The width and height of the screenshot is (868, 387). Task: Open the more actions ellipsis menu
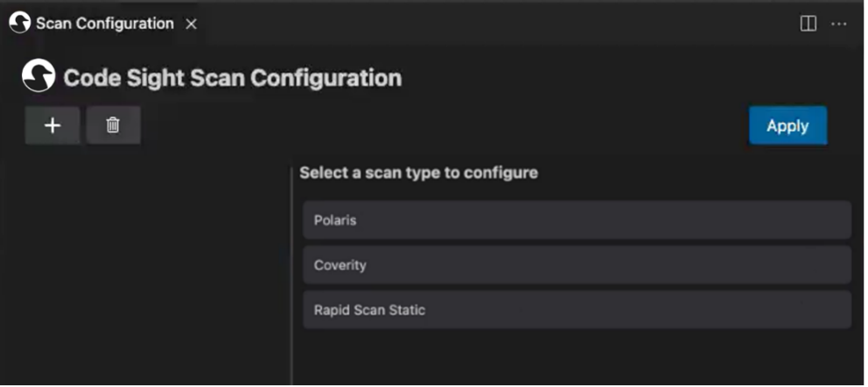pyautogui.click(x=838, y=24)
